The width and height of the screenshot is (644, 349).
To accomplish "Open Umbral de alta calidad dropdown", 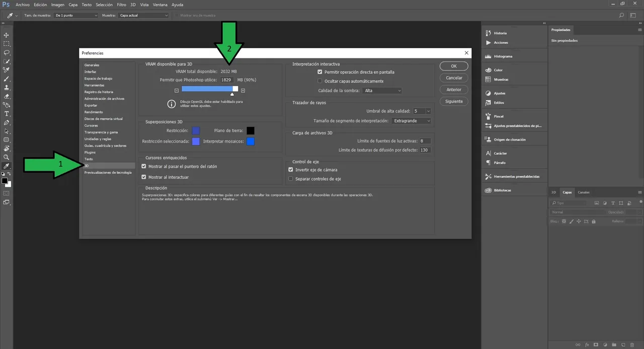I will pyautogui.click(x=422, y=111).
